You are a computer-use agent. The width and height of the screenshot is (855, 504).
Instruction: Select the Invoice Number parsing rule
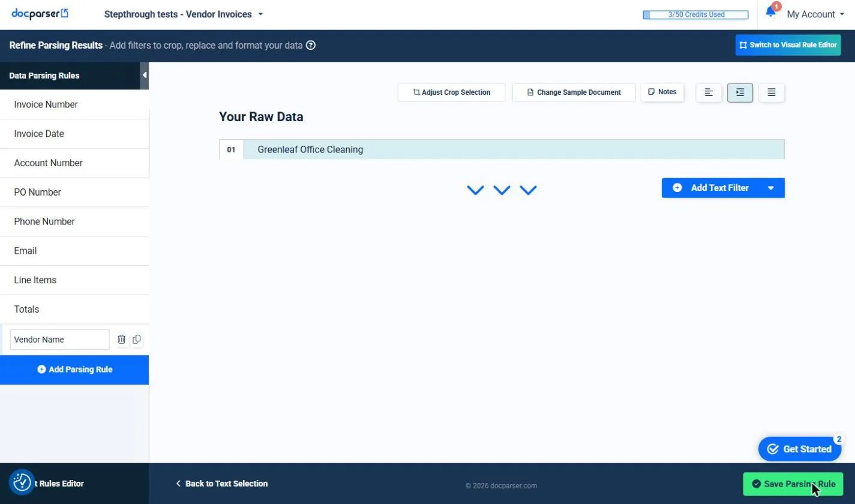coord(74,104)
